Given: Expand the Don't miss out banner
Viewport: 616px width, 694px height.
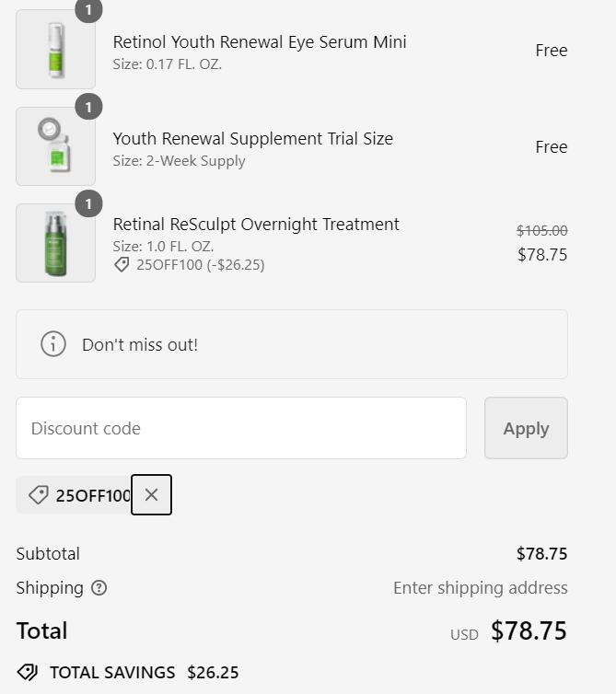Looking at the screenshot, I should 292,344.
